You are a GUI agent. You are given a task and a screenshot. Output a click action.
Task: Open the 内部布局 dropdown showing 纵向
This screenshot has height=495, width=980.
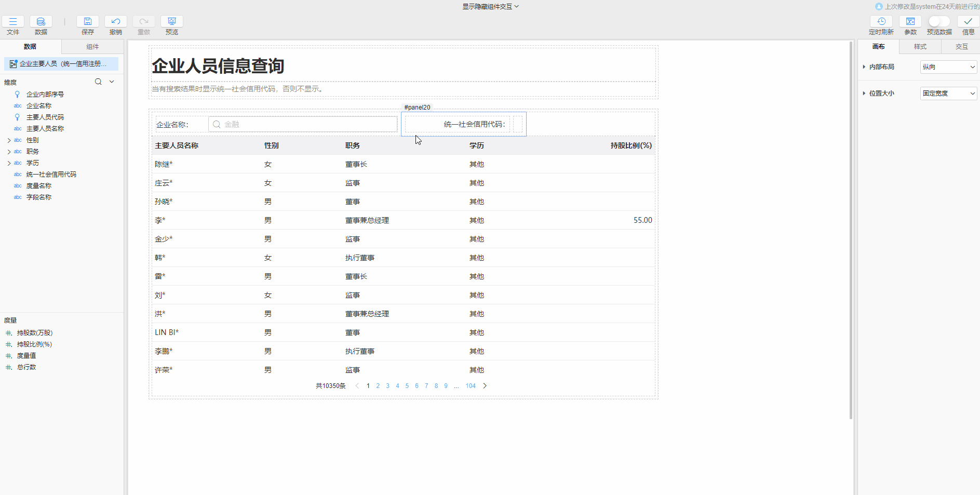click(x=948, y=67)
